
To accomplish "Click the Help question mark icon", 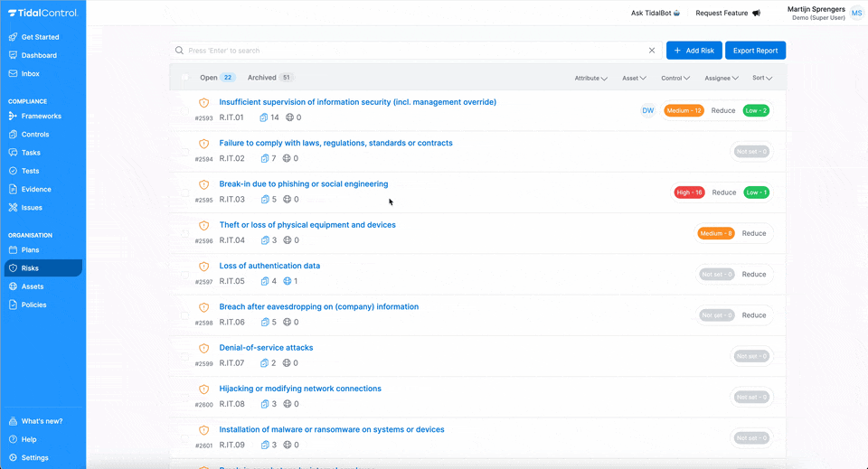I will [x=13, y=439].
